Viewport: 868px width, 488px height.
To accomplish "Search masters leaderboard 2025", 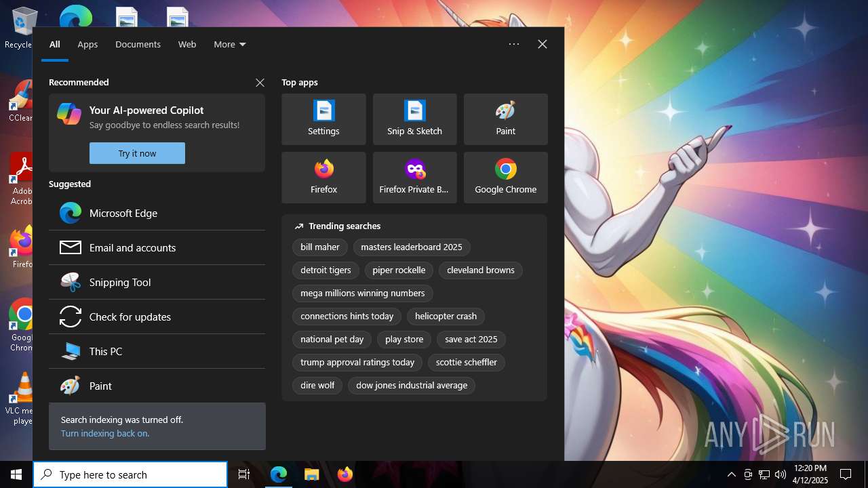I will [412, 247].
